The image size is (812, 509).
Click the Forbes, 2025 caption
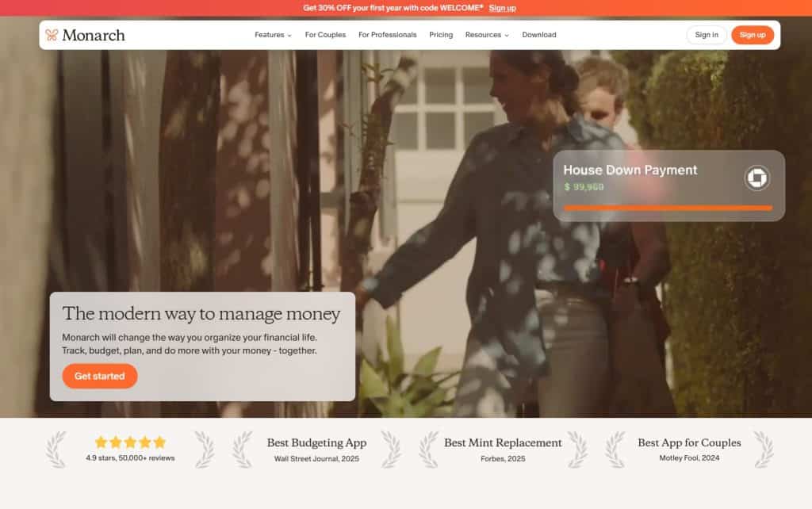click(503, 458)
